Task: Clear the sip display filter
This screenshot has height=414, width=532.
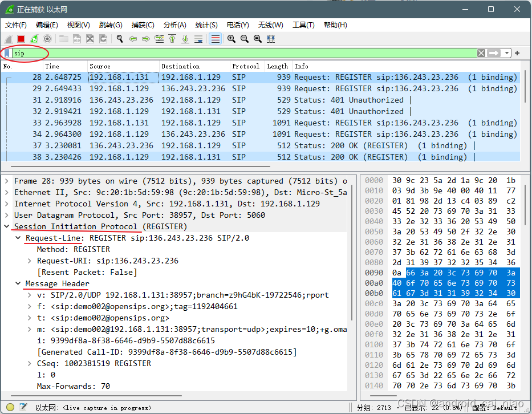Action: click(481, 53)
